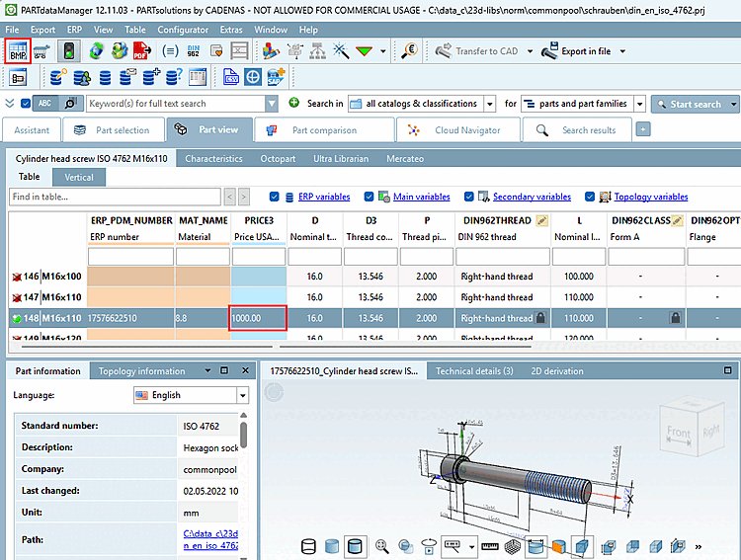741x560 pixels.
Task: Click the database with user icon
Action: coord(82,77)
